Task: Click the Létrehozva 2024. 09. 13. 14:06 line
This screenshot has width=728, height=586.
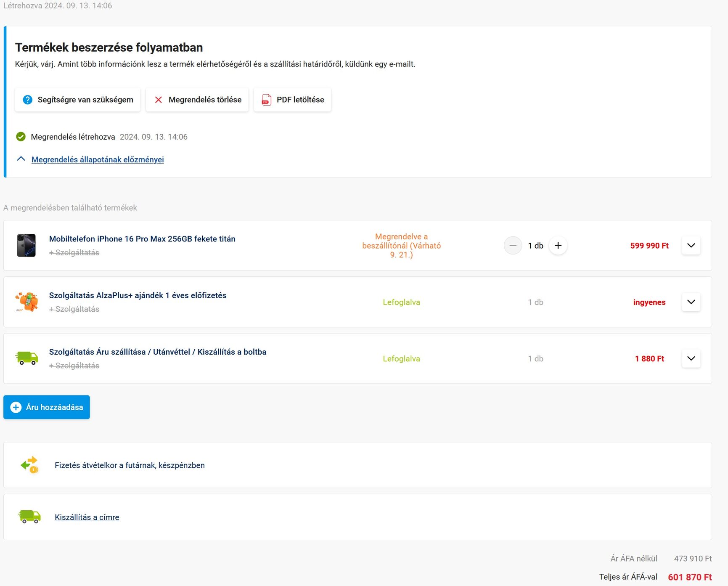Action: click(58, 6)
